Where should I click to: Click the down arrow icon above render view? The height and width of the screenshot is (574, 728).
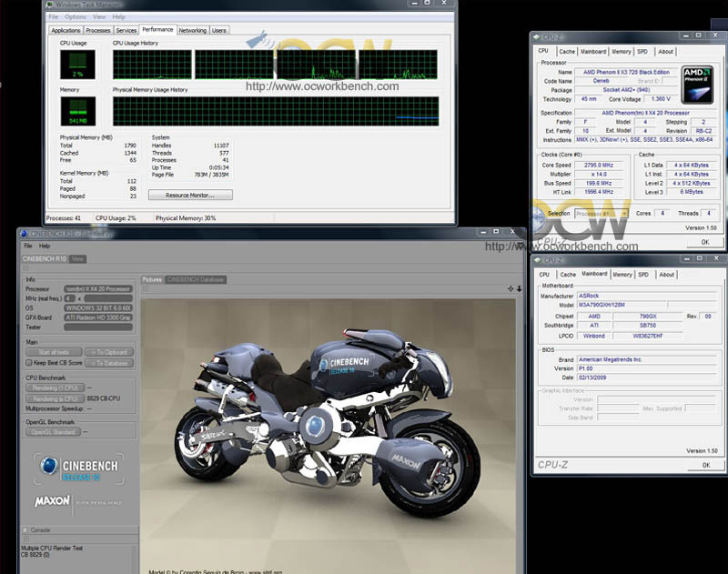(520, 288)
